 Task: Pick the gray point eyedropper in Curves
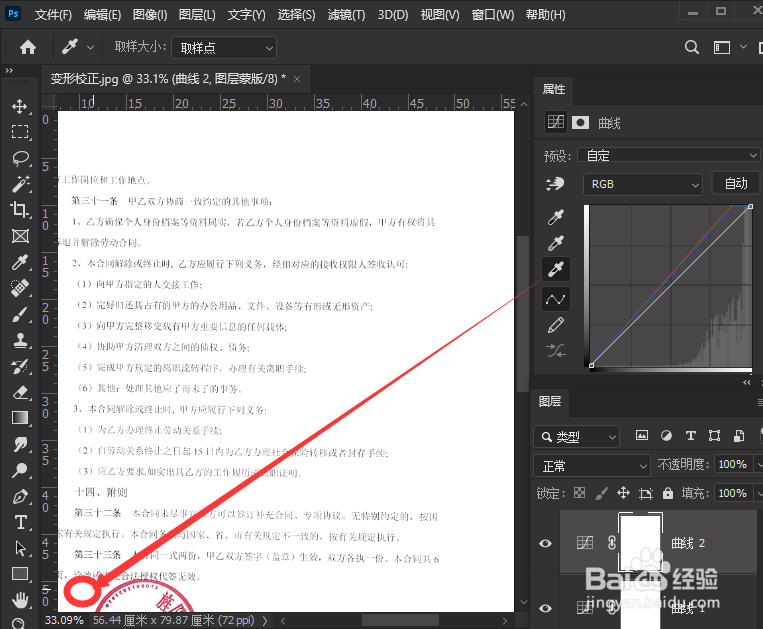point(556,243)
